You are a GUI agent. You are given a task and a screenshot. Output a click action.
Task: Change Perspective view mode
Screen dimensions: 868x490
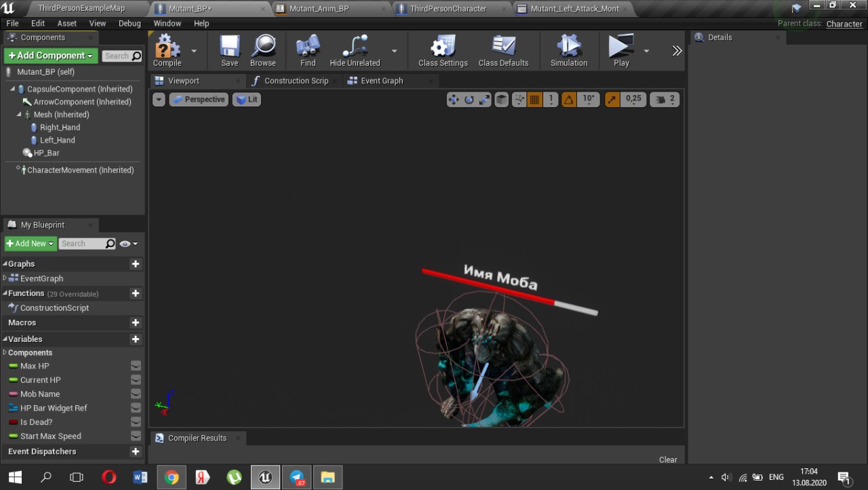pos(199,99)
